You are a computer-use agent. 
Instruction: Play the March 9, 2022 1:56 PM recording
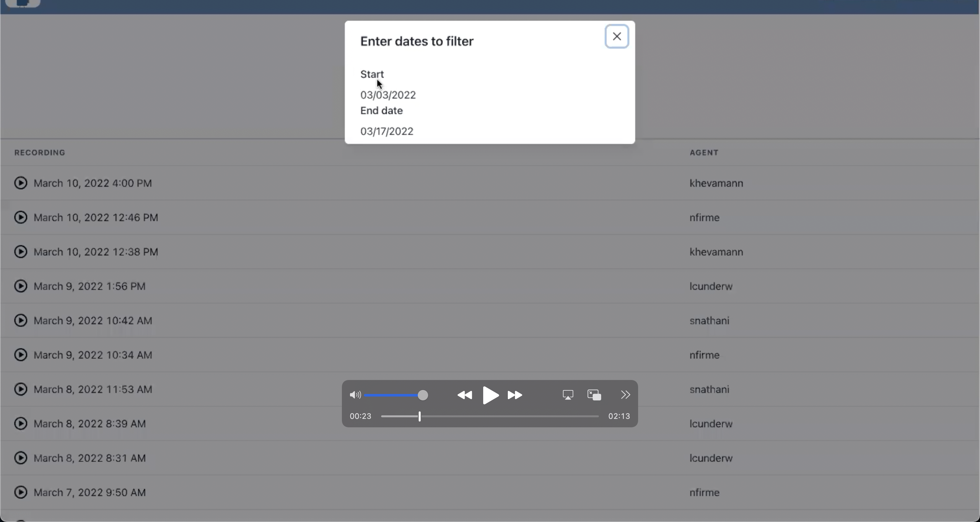20,286
